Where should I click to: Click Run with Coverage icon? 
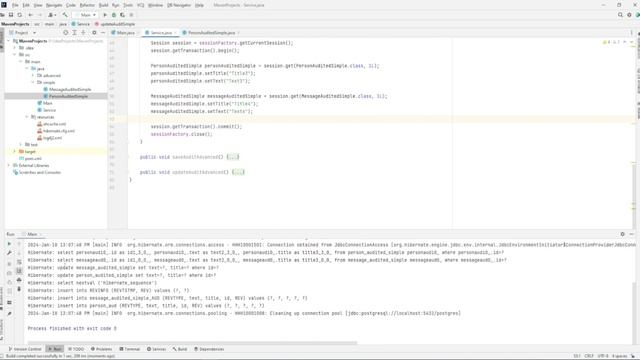[122, 15]
